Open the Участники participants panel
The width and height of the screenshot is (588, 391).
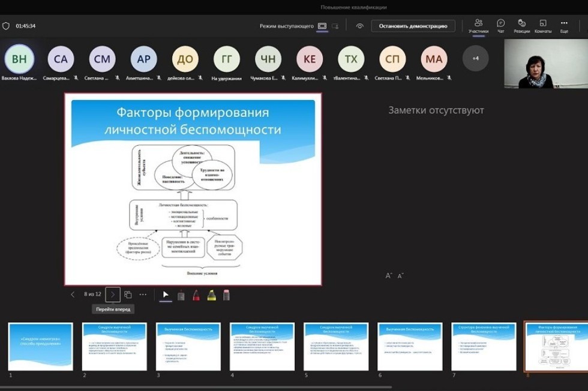(478, 26)
